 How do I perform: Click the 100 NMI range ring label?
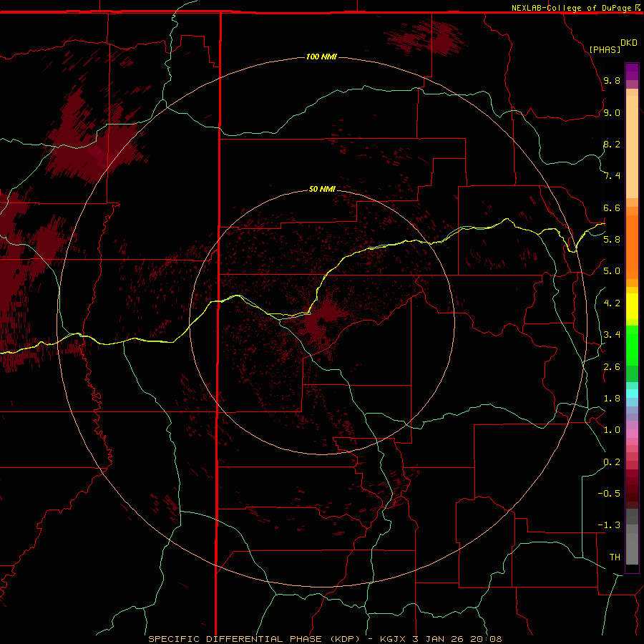point(321,57)
